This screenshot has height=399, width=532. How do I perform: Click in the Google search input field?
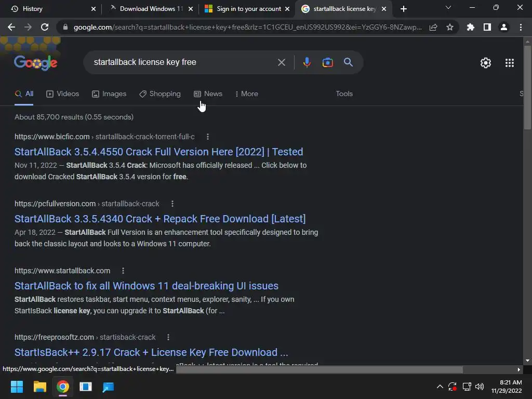(183, 62)
